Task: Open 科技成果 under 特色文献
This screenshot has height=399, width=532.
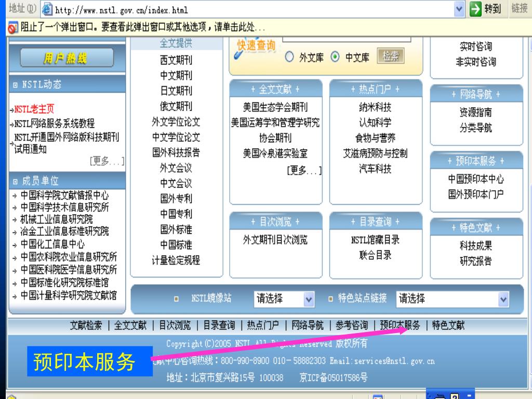Action: (476, 246)
